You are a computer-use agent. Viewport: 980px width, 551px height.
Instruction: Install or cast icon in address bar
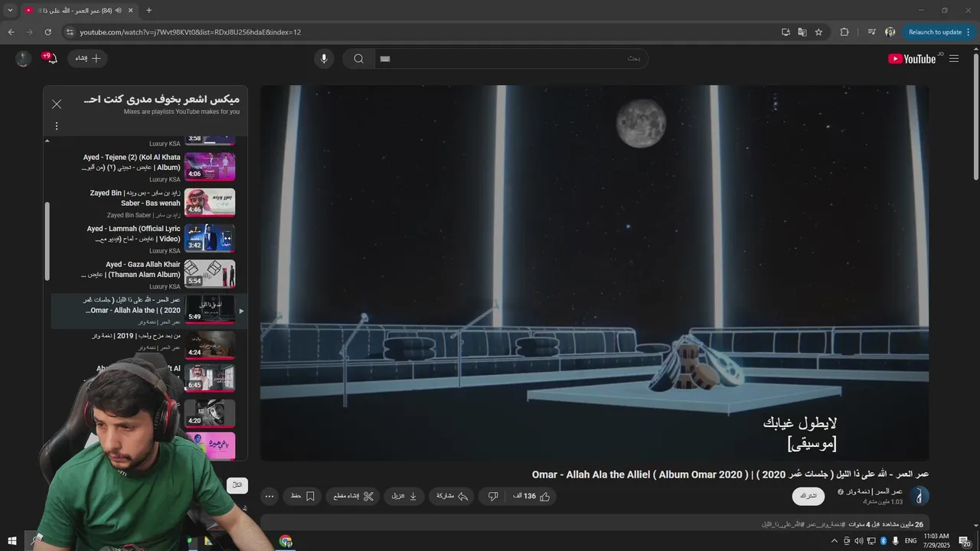pos(786,32)
